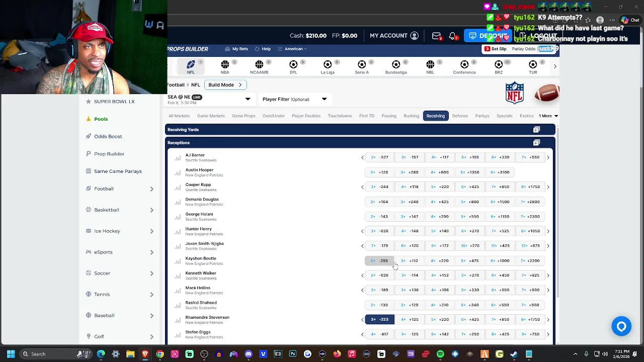Screen dimensions: 644x362
Task: Expand 1 More markets dropdown
Action: coord(548,116)
